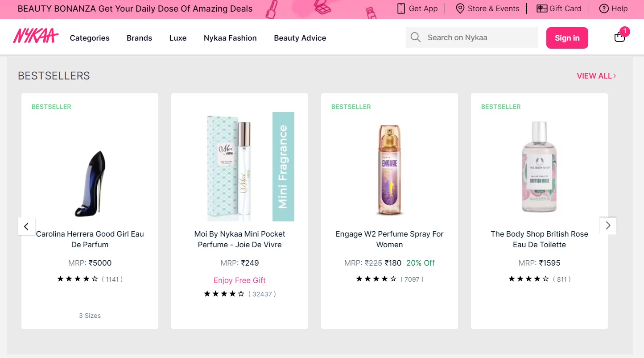Click the cart item count badge
Screen dimensions: 644x358
click(x=625, y=31)
